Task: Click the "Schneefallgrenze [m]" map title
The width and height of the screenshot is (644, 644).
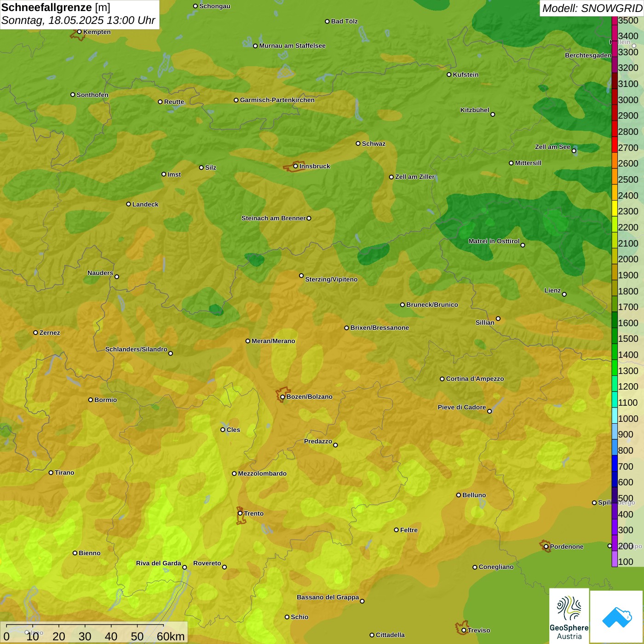Action: pyautogui.click(x=56, y=8)
